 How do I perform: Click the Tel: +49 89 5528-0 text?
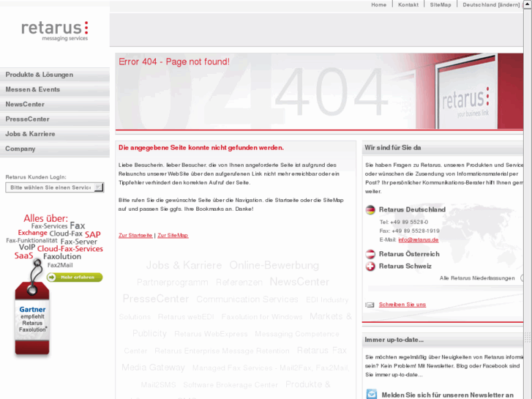[404, 223]
